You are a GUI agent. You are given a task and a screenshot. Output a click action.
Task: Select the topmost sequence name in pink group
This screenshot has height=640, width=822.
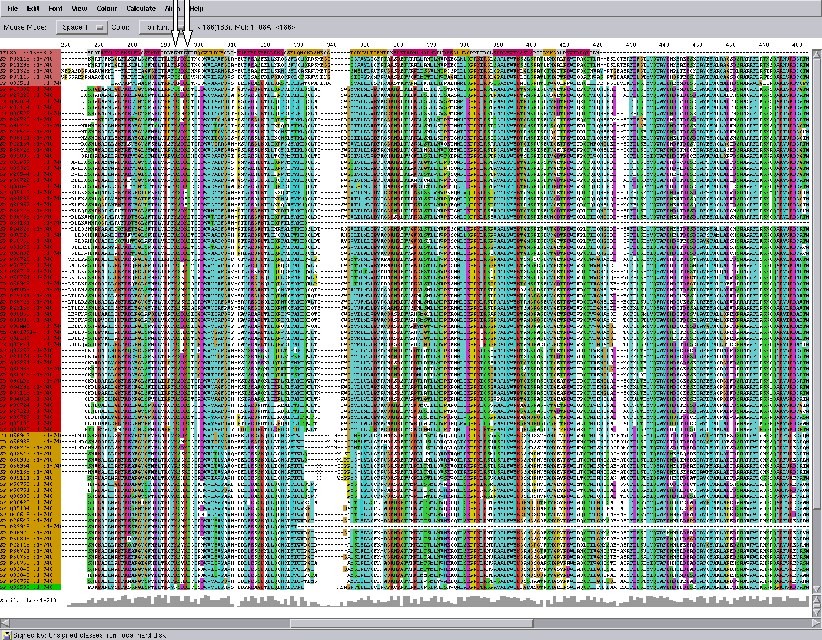click(x=31, y=54)
